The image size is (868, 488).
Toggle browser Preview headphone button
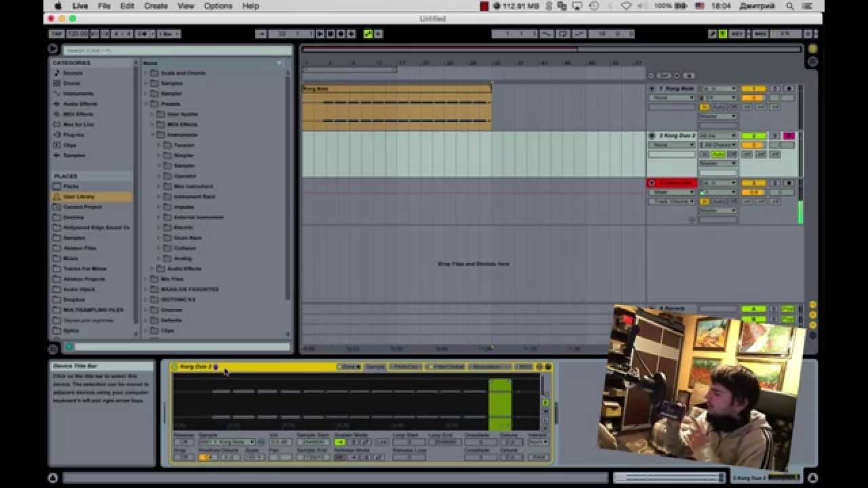(69, 347)
